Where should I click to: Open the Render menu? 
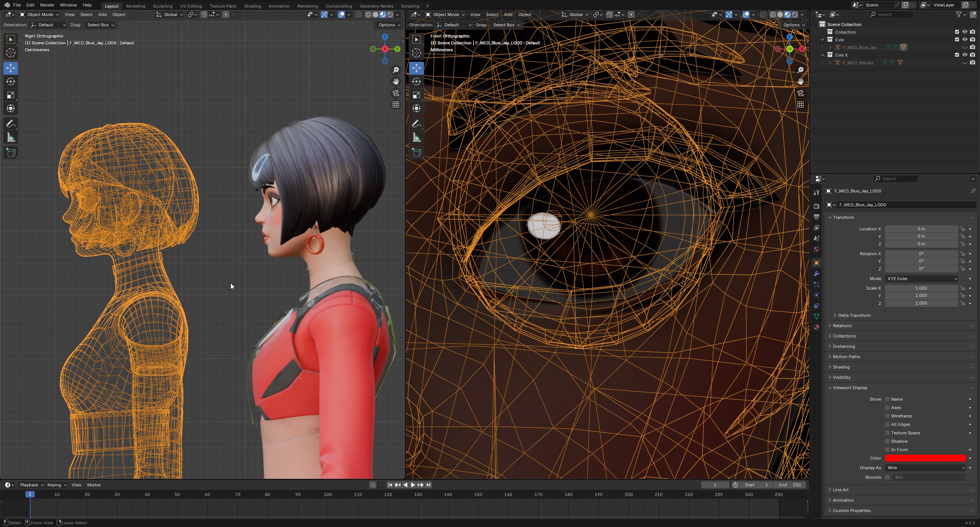pos(47,5)
